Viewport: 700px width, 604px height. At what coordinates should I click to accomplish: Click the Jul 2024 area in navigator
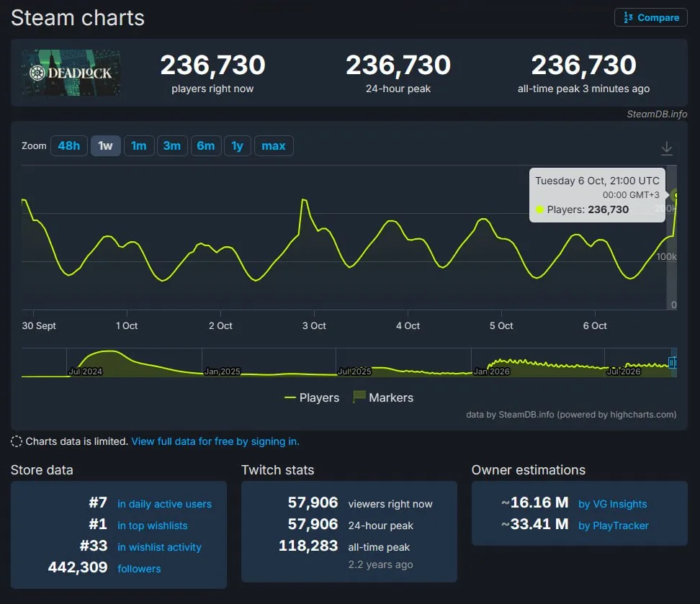(86, 371)
